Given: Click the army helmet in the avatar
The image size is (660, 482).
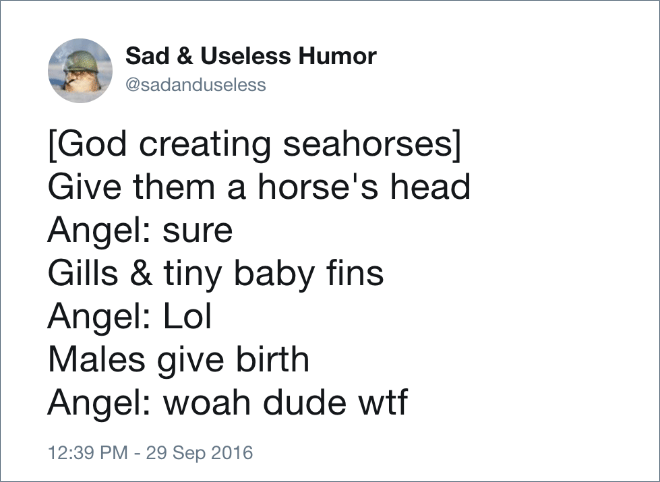Looking at the screenshot, I should point(81,61).
